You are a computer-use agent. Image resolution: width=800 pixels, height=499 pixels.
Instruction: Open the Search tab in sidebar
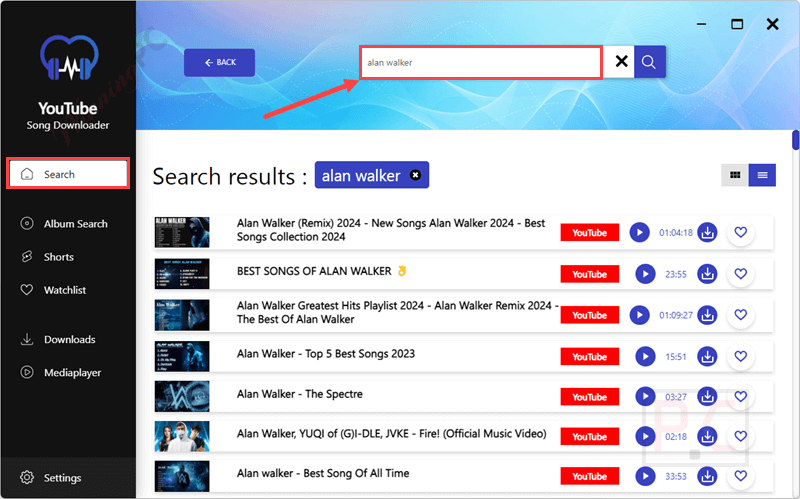[x=68, y=174]
